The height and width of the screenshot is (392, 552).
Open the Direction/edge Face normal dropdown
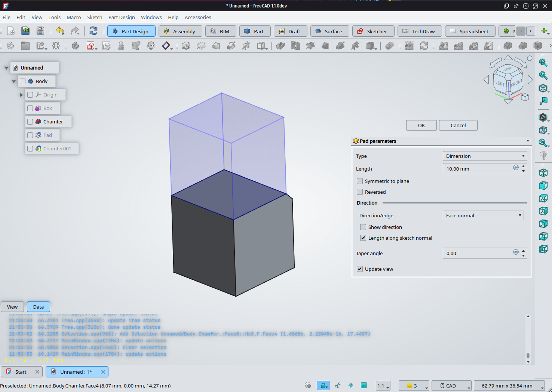483,215
